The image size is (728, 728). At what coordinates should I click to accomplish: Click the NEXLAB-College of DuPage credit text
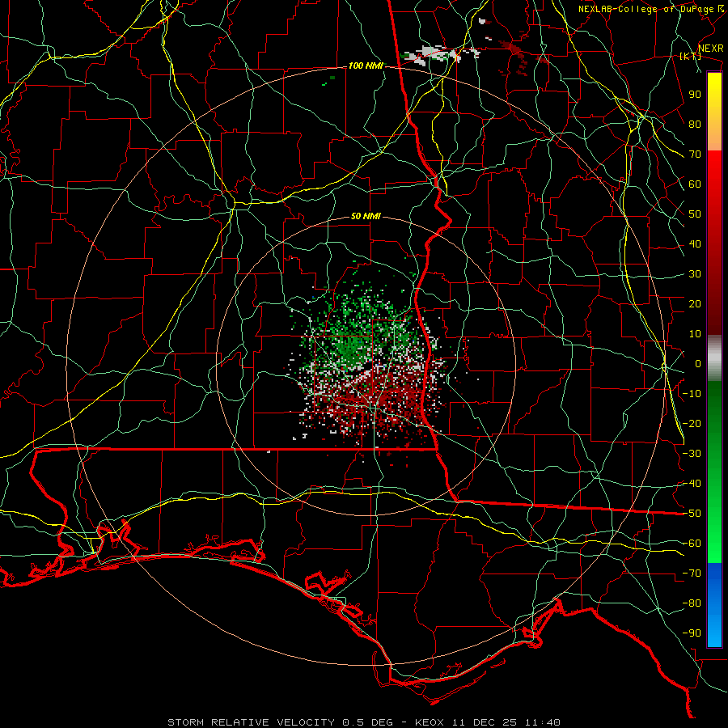(645, 9)
